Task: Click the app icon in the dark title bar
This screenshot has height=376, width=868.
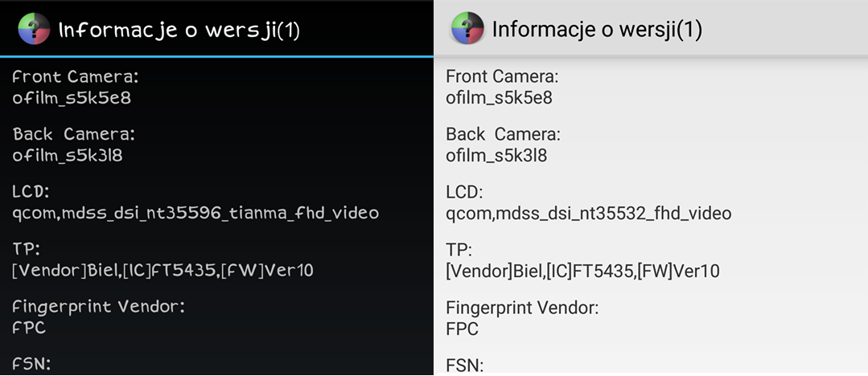Action: pyautogui.click(x=34, y=29)
